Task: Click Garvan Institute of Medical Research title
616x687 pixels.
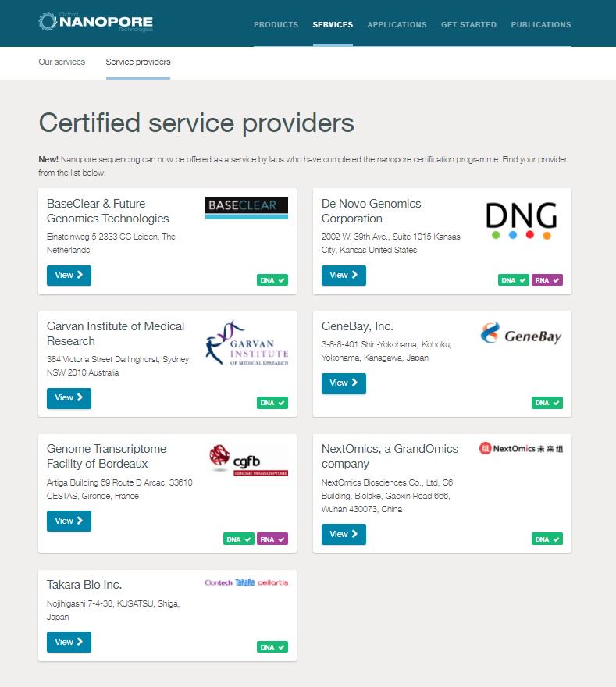Action: tap(116, 333)
